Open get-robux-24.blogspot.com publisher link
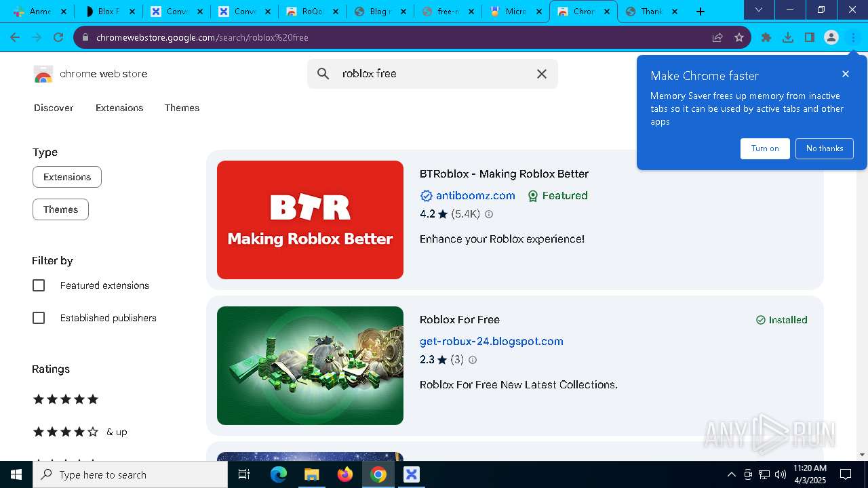 491,341
